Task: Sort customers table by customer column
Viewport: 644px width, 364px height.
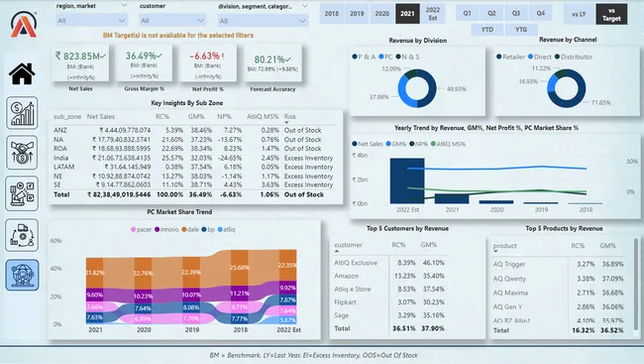Action: coord(348,245)
